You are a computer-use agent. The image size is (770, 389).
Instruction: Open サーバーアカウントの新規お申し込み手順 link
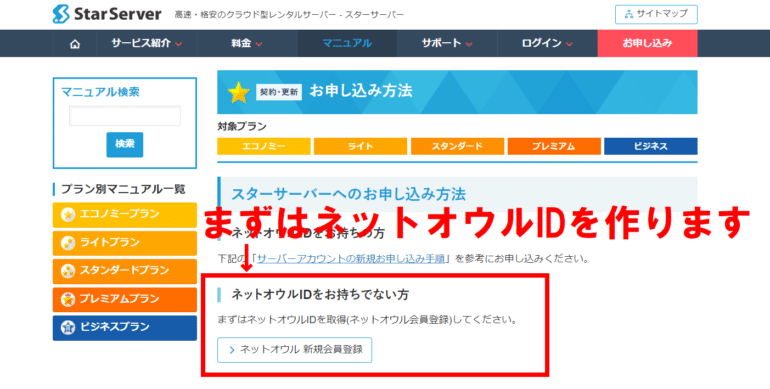[x=351, y=258]
